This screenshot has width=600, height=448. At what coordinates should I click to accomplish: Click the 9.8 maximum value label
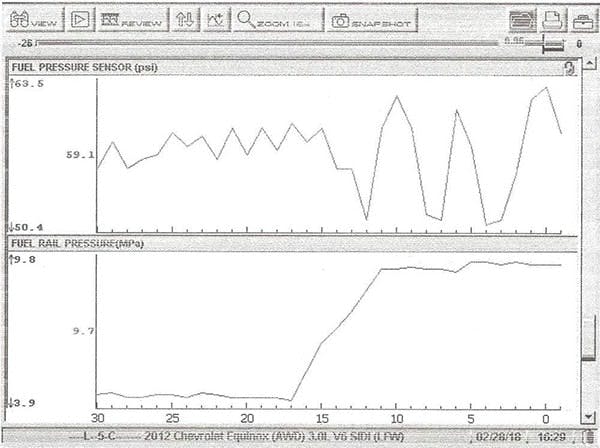point(23,260)
